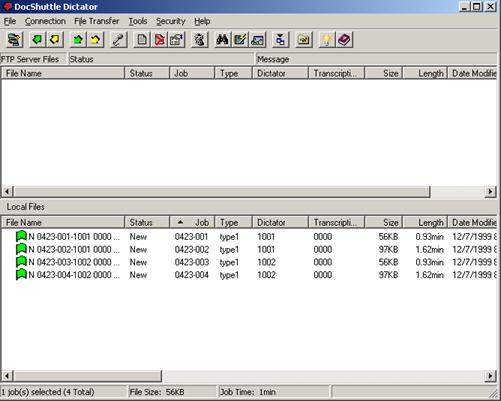Click the purple help book icon
The height and width of the screenshot is (401, 501).
344,40
